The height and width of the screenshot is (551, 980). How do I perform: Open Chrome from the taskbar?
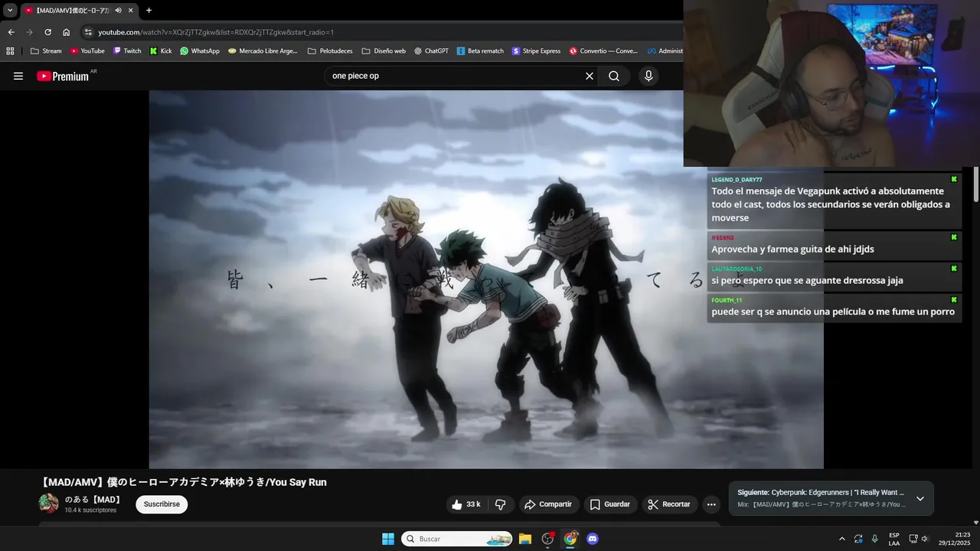(570, 539)
